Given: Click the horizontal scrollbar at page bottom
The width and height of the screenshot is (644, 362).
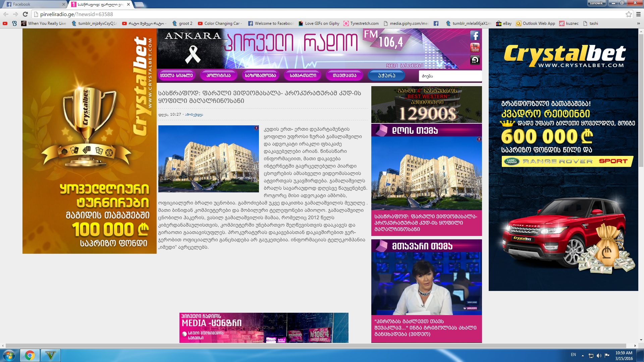Looking at the screenshot, I should click(x=315, y=346).
